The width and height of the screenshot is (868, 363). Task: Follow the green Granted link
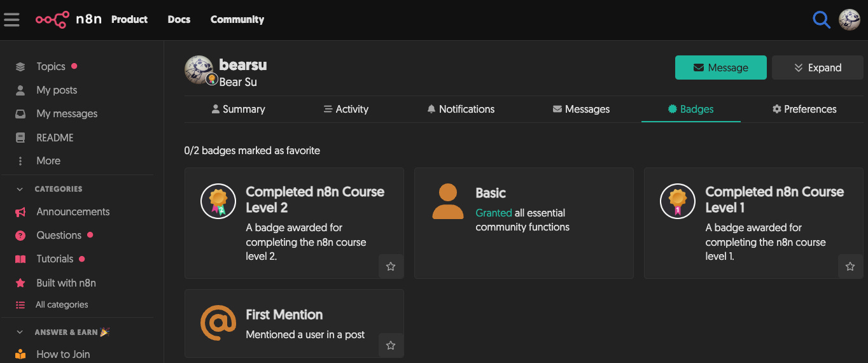[494, 213]
